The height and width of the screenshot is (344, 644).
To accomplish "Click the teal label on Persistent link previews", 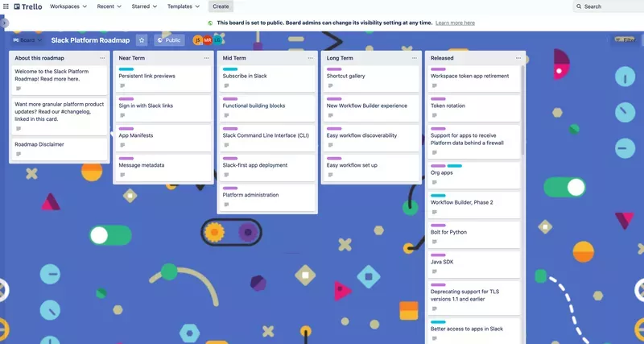I will tap(126, 69).
